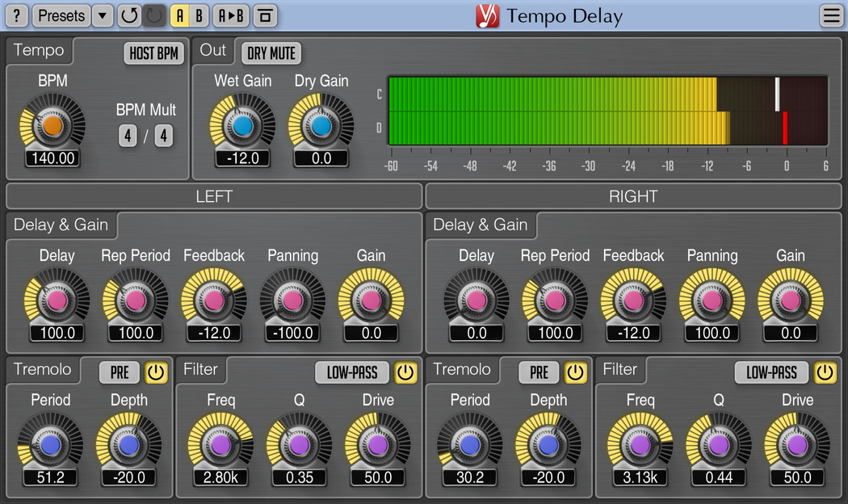The height and width of the screenshot is (504, 848).
Task: Click the output level meter
Action: [x=608, y=111]
